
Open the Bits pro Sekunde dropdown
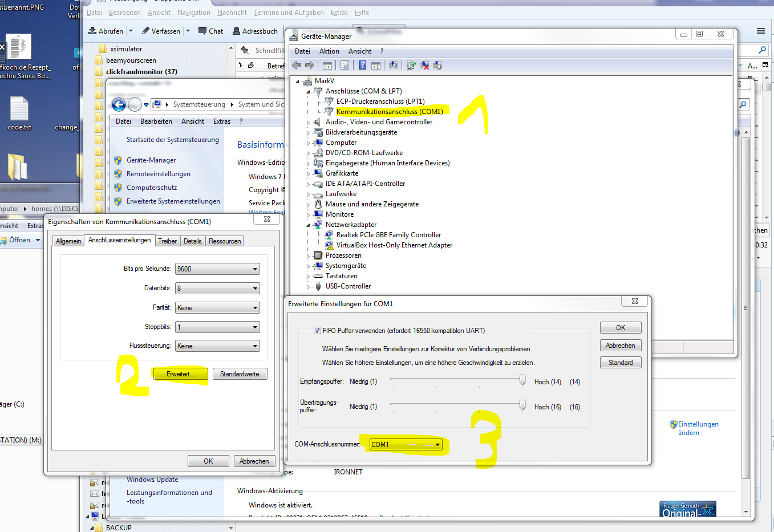tap(217, 269)
